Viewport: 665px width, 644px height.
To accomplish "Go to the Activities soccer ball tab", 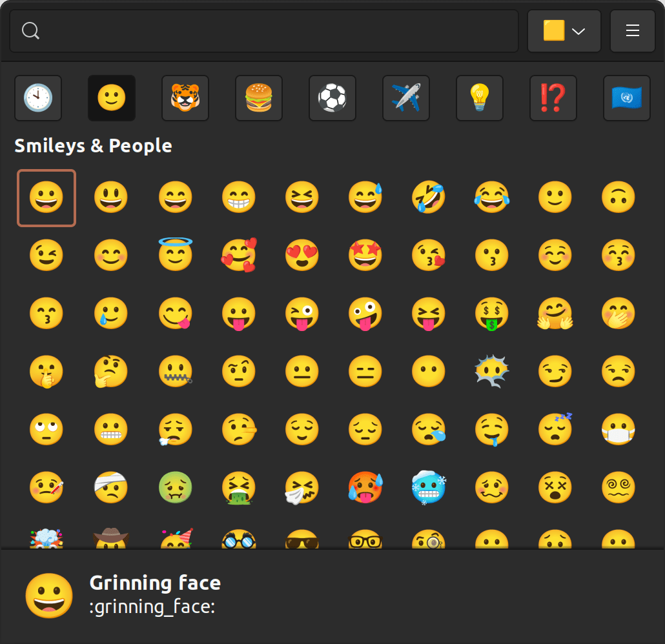I will click(x=332, y=98).
